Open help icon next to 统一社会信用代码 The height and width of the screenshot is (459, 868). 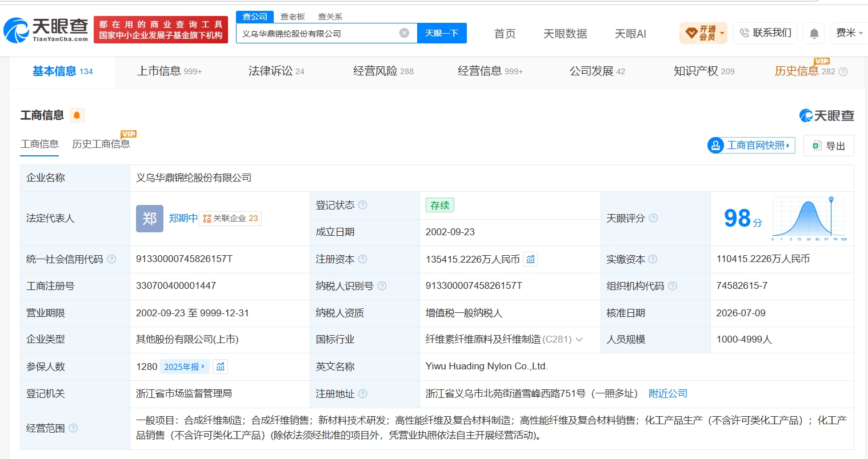coord(111,259)
